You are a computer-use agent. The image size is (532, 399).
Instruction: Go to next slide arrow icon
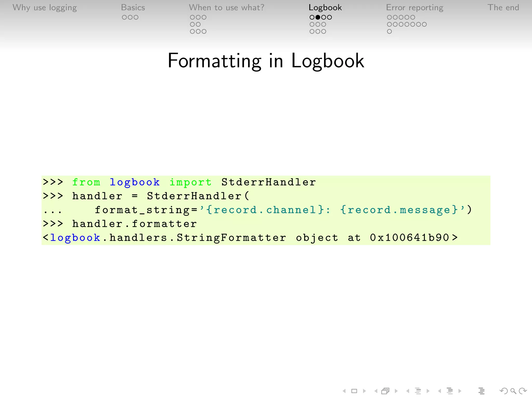tap(364, 391)
